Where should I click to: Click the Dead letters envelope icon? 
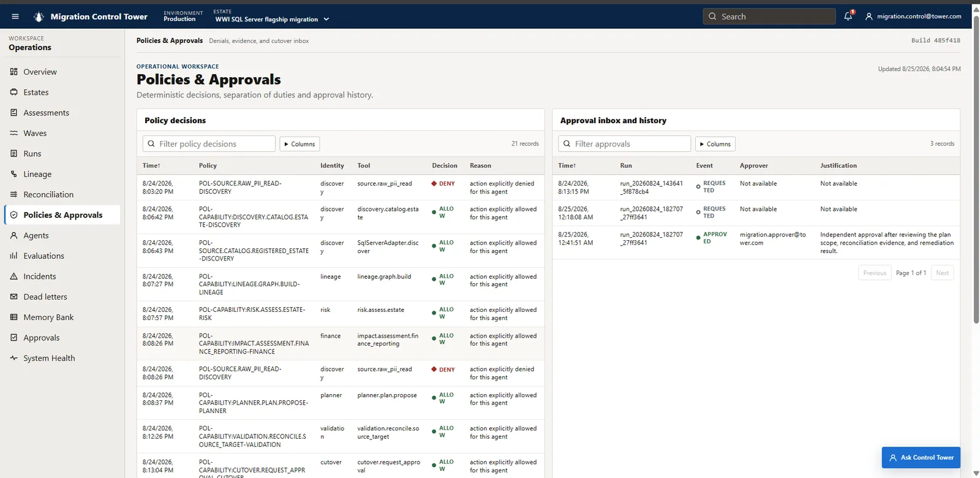tap(13, 297)
